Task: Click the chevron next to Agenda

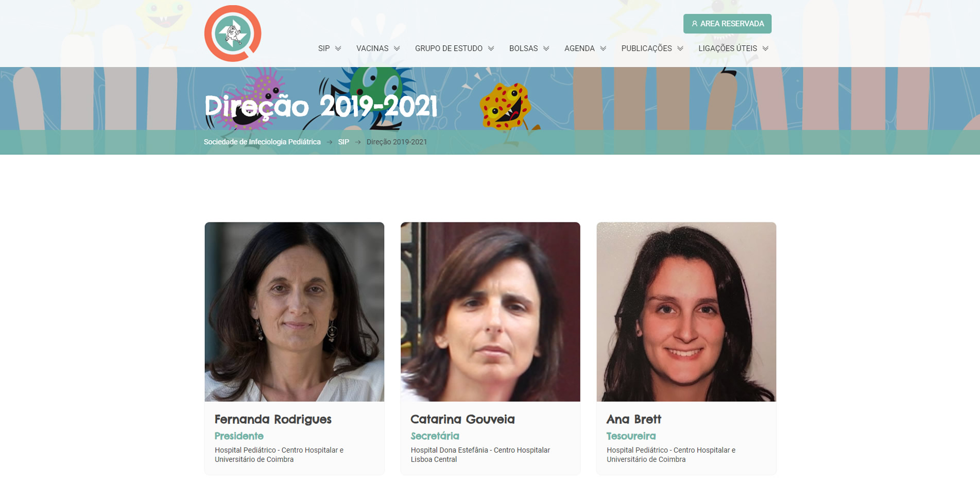Action: click(x=604, y=48)
